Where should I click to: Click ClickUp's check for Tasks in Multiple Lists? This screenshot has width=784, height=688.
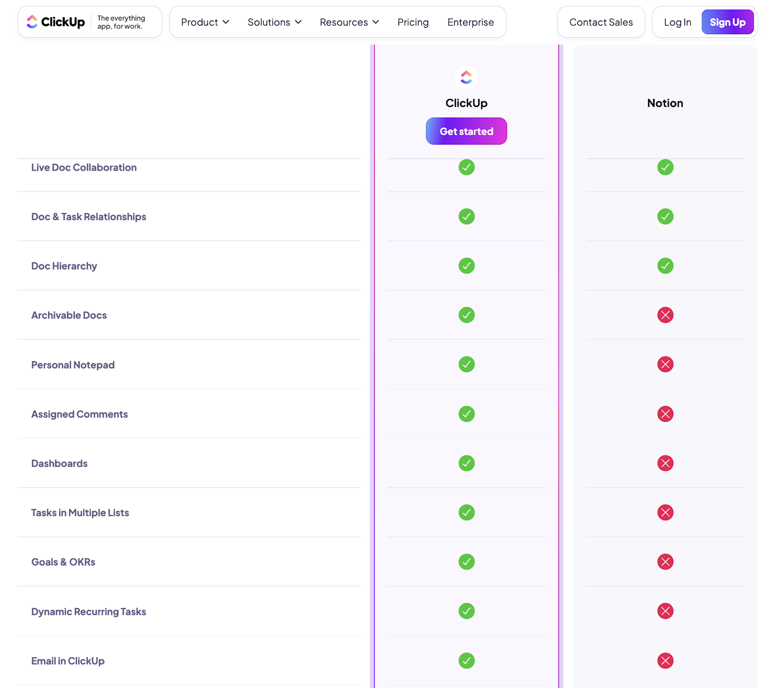[x=466, y=513]
